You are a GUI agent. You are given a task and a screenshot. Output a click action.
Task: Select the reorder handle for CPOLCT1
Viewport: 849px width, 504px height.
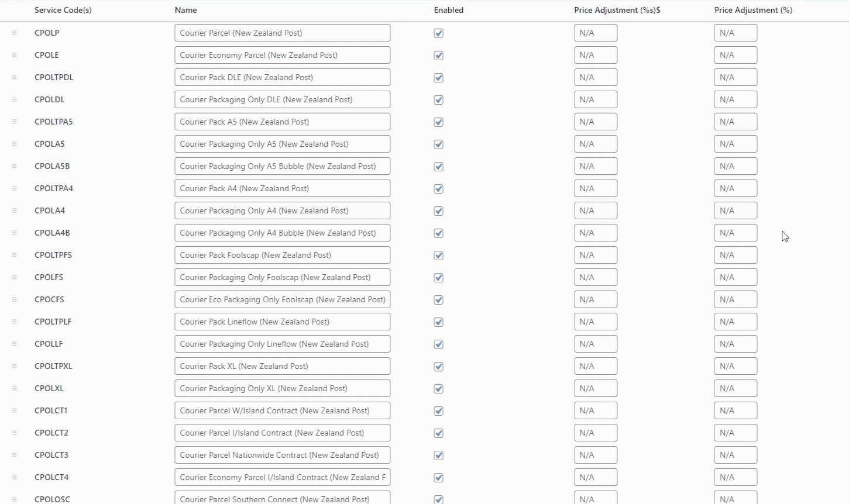tap(14, 410)
